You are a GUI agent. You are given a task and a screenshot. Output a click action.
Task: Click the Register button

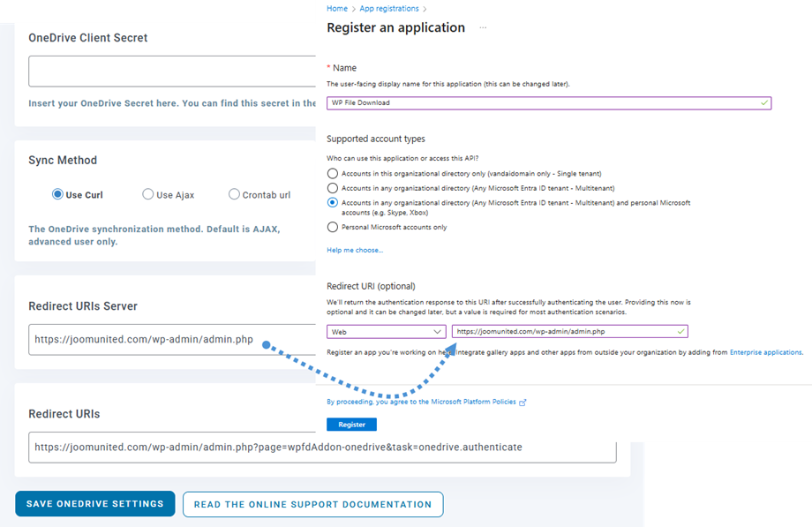[x=352, y=425]
